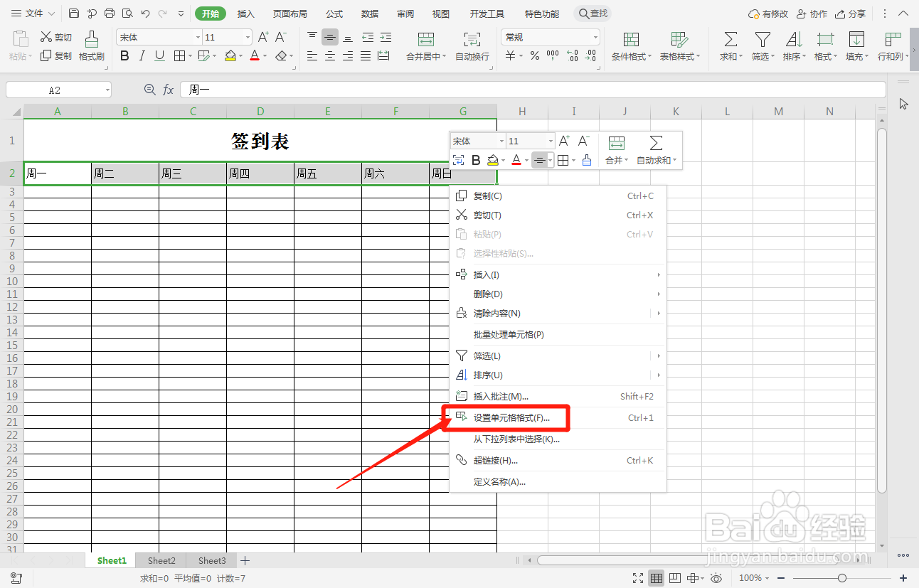This screenshot has width=919, height=588.
Task: Expand the AutoSum (自动求和) dropdown in mini toolbar
Action: coord(675,161)
